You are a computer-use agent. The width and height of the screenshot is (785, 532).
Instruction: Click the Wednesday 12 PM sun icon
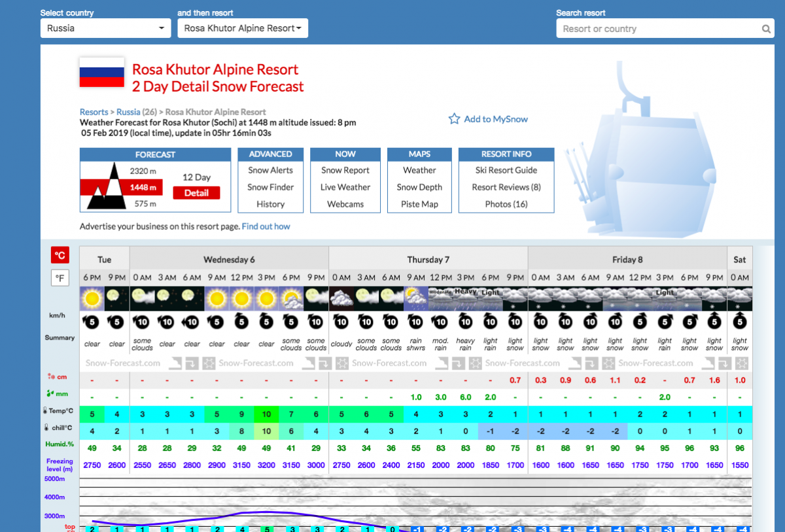tap(241, 298)
